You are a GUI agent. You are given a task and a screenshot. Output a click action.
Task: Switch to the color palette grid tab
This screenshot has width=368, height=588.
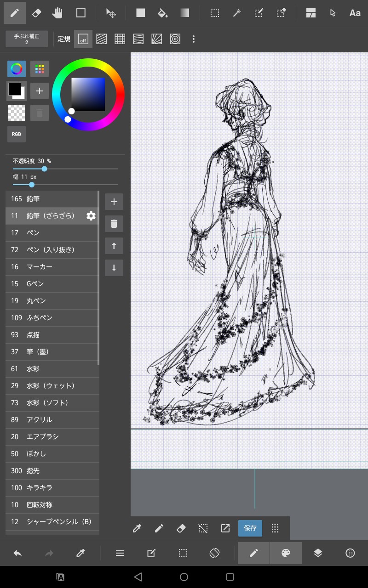tap(40, 69)
